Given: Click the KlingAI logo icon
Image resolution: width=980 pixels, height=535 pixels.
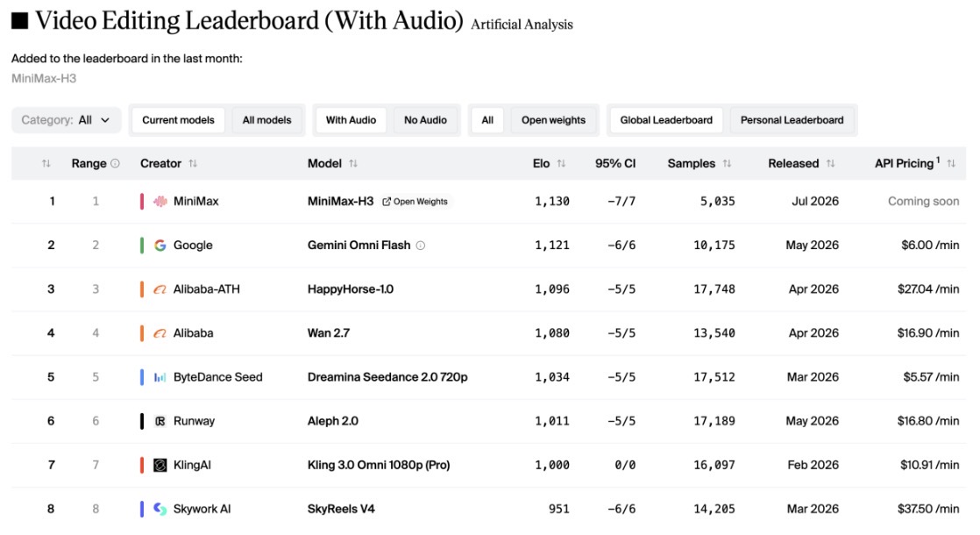Looking at the screenshot, I should click(x=160, y=465).
